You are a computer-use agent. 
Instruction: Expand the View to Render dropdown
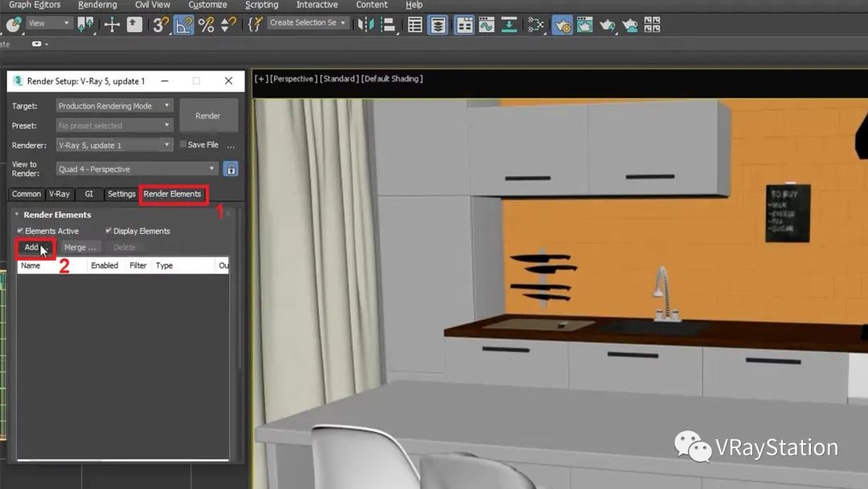137,169
